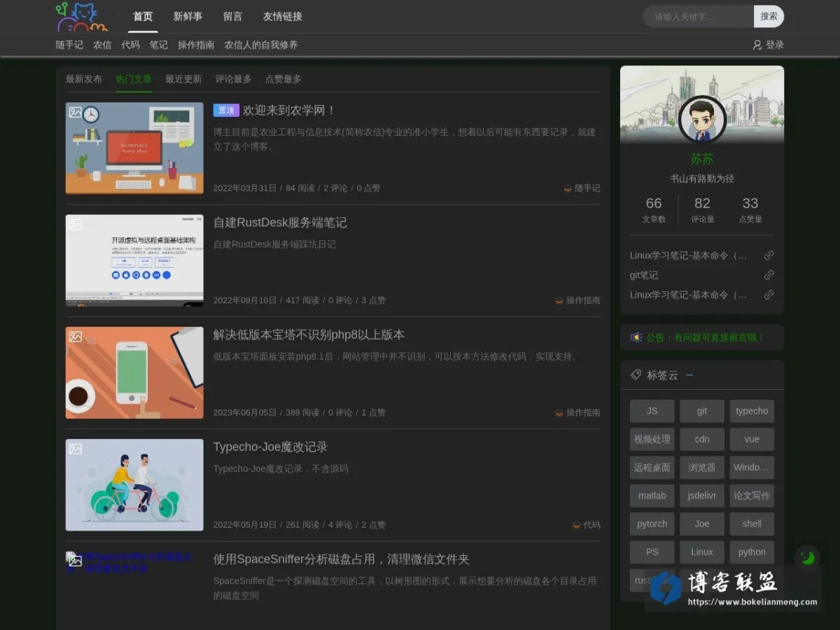Switch to the 热门文章 tab
Image resolution: width=840 pixels, height=630 pixels.
point(134,79)
